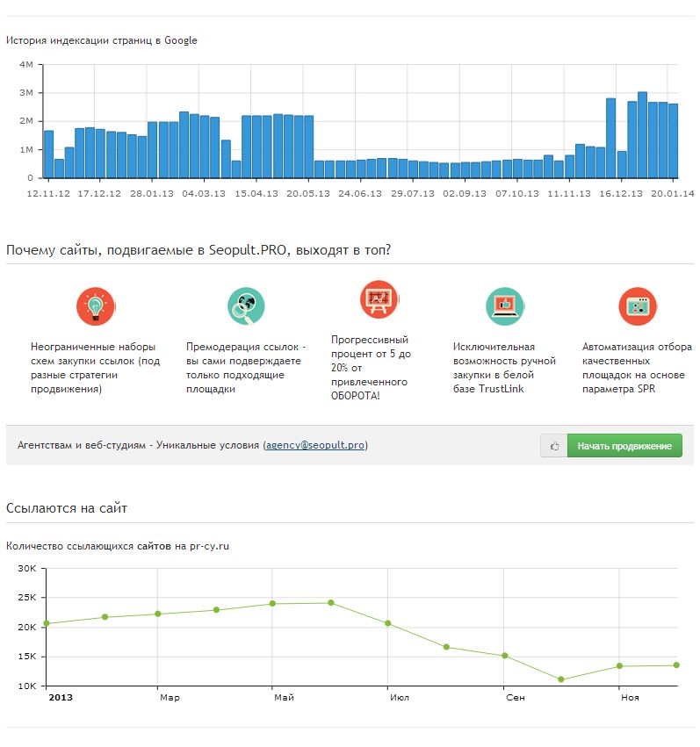Click the tallest bar in Google indexing chart
The image size is (700, 747).
pyautogui.click(x=642, y=135)
